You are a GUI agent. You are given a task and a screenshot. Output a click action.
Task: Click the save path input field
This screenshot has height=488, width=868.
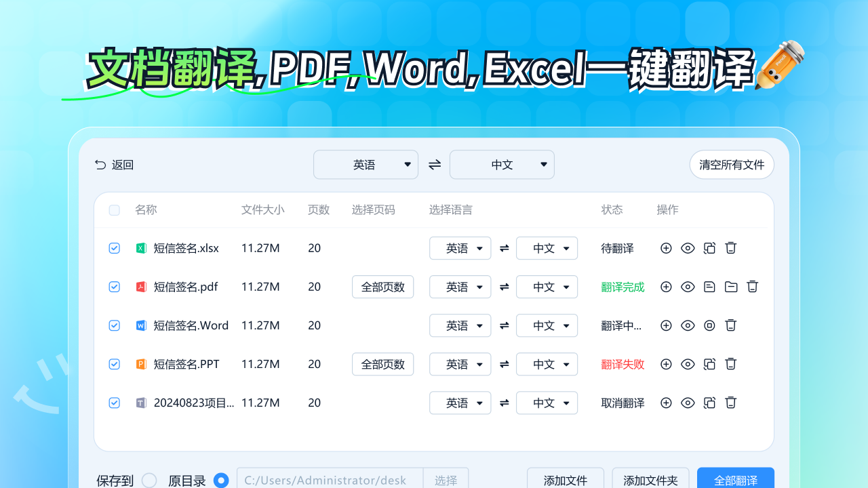pos(325,480)
